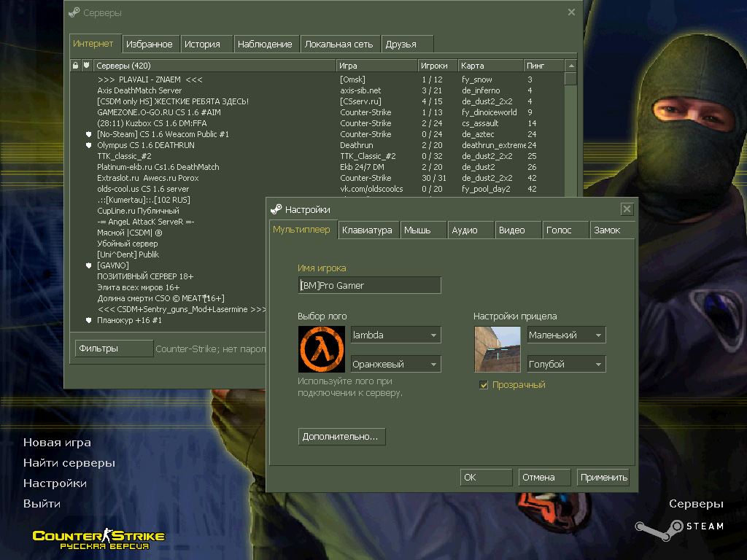Screen dimensions: 747x560
Task: Sort by Карта column header
Action: 490,65
